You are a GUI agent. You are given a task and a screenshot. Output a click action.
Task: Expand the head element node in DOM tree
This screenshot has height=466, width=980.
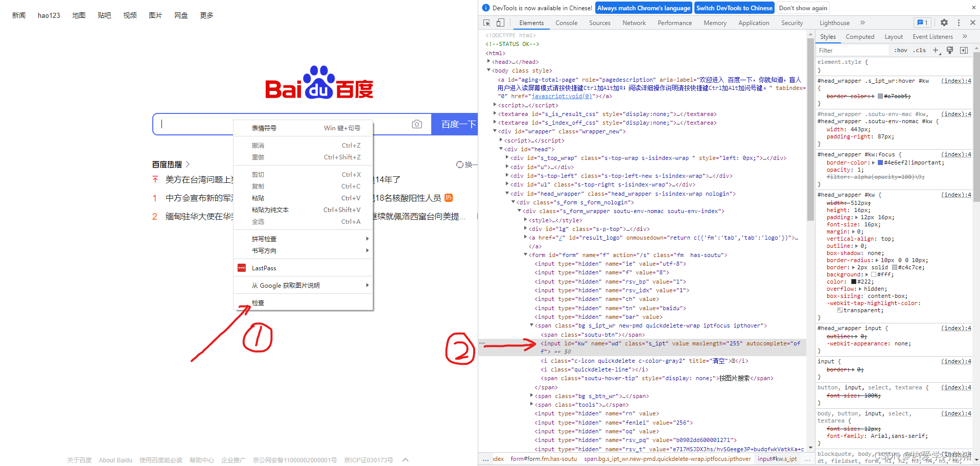(488, 61)
